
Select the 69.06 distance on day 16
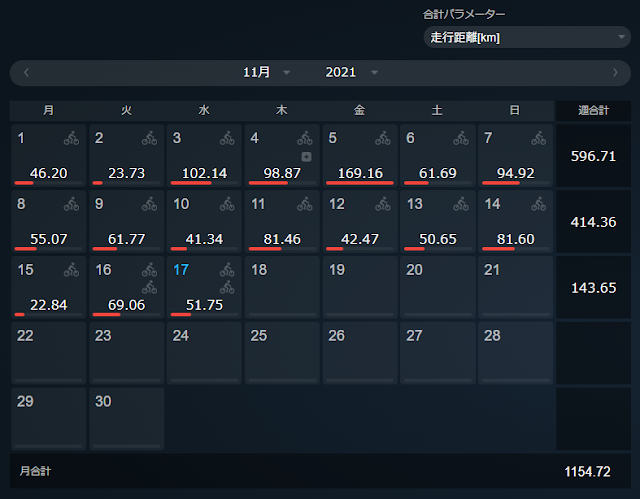pyautogui.click(x=127, y=305)
